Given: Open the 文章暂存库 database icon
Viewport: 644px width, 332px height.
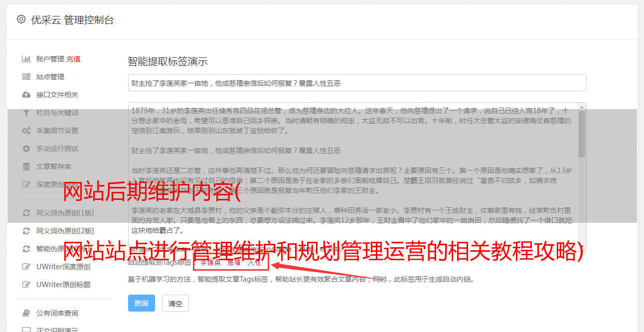Looking at the screenshot, I should pos(26,166).
